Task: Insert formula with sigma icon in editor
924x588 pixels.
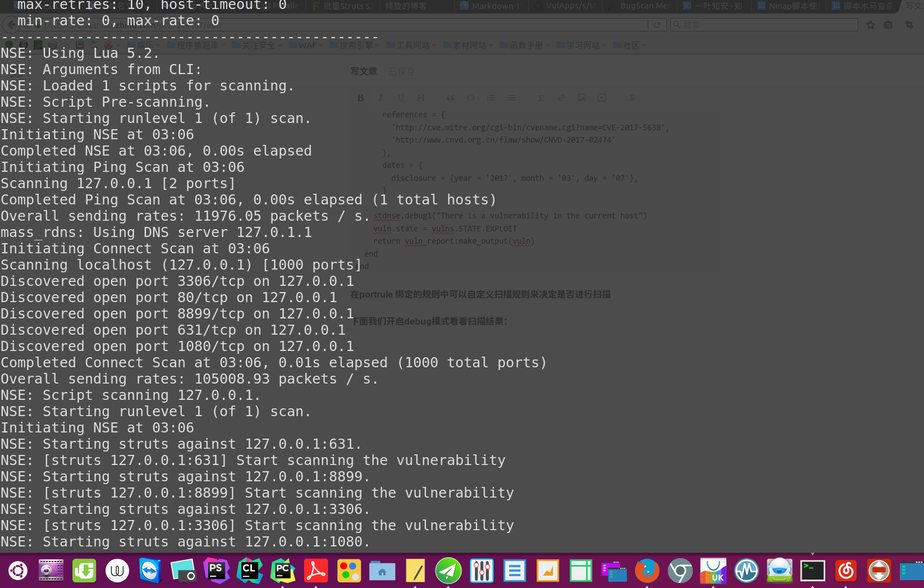Action: pos(541,98)
